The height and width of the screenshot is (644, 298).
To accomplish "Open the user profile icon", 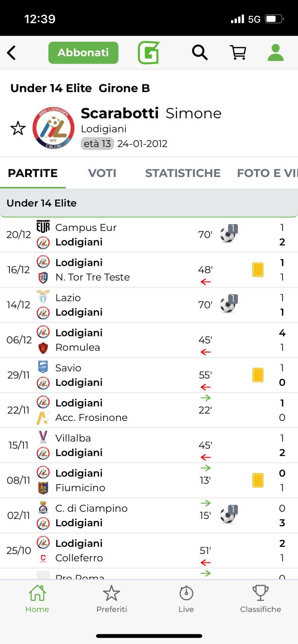I will coord(275,53).
